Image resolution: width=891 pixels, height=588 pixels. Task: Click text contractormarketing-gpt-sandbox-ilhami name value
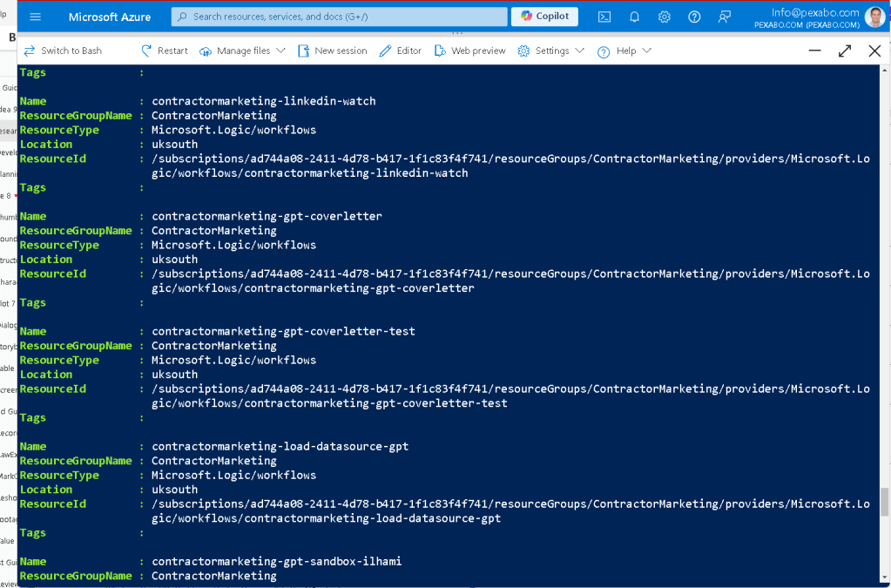(x=277, y=561)
